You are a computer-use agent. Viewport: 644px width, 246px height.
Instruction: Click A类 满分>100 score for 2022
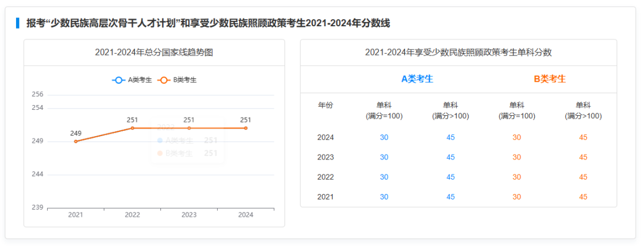tap(450, 177)
